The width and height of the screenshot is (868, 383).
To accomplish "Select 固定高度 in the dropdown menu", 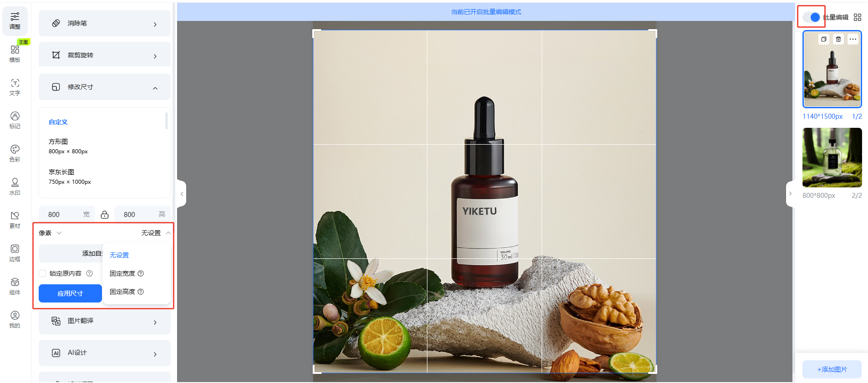I will coord(122,292).
